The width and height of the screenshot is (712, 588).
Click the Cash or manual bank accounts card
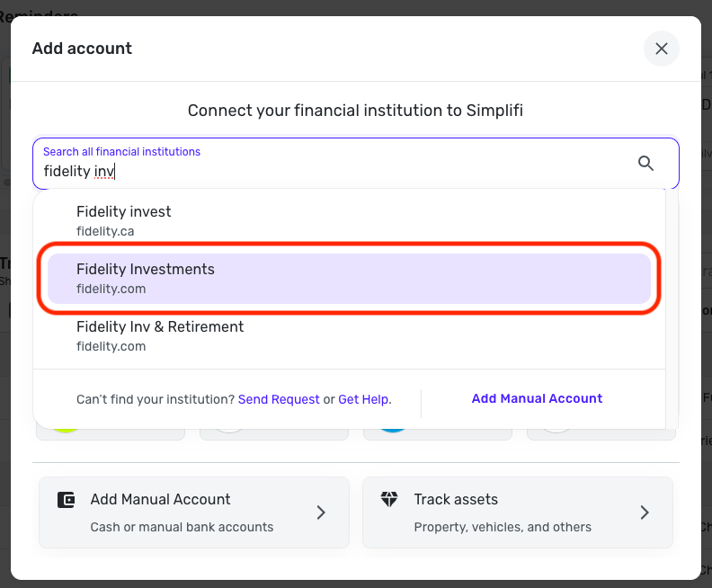point(182,527)
